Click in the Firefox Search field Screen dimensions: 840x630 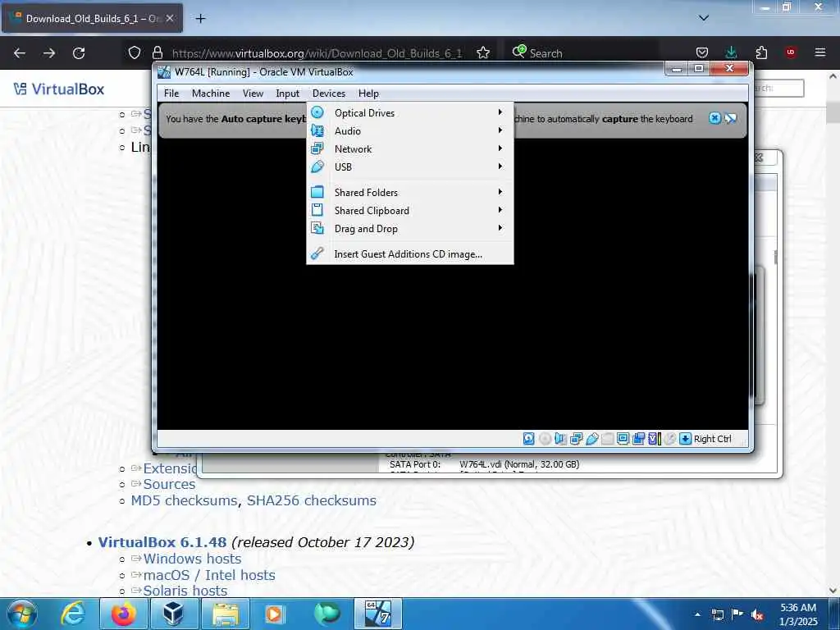(x=582, y=53)
